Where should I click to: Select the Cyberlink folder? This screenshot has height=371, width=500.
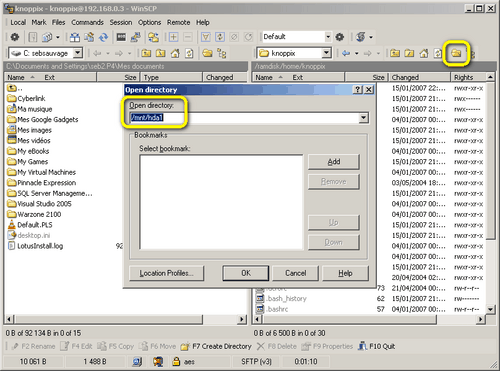click(x=26, y=98)
